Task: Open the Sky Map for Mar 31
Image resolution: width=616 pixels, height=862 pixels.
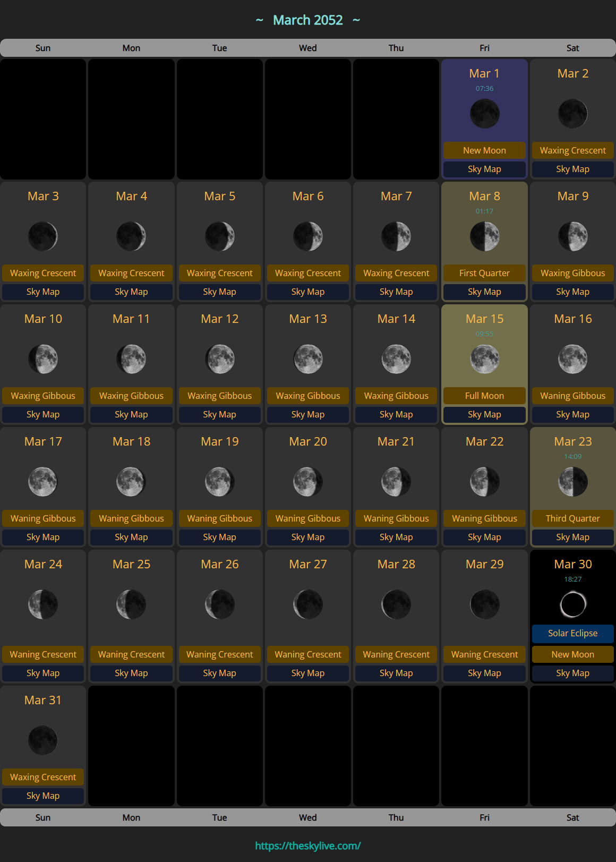Action: tap(43, 796)
